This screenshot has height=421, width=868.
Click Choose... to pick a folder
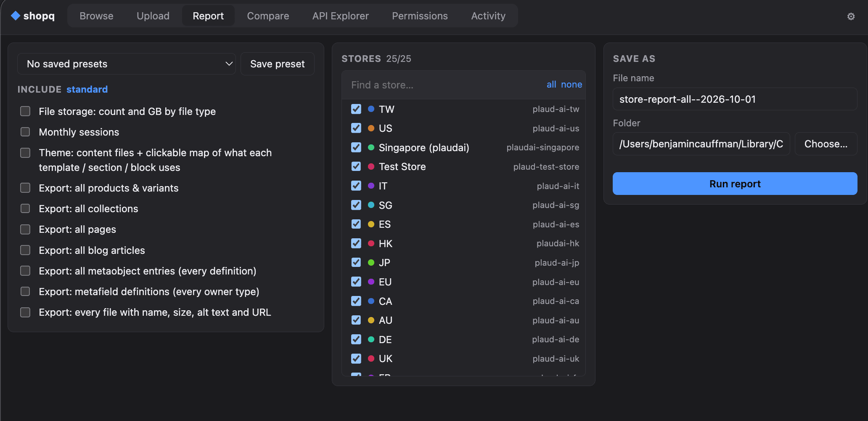pos(826,144)
